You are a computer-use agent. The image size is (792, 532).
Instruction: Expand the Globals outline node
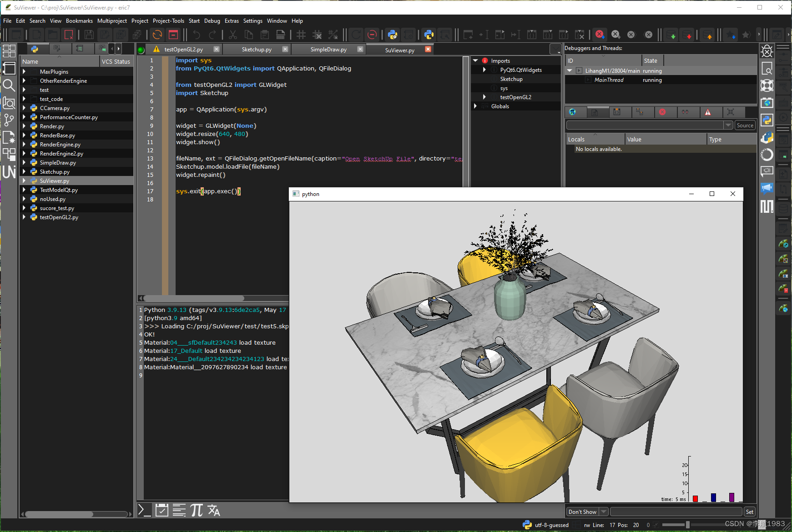475,106
